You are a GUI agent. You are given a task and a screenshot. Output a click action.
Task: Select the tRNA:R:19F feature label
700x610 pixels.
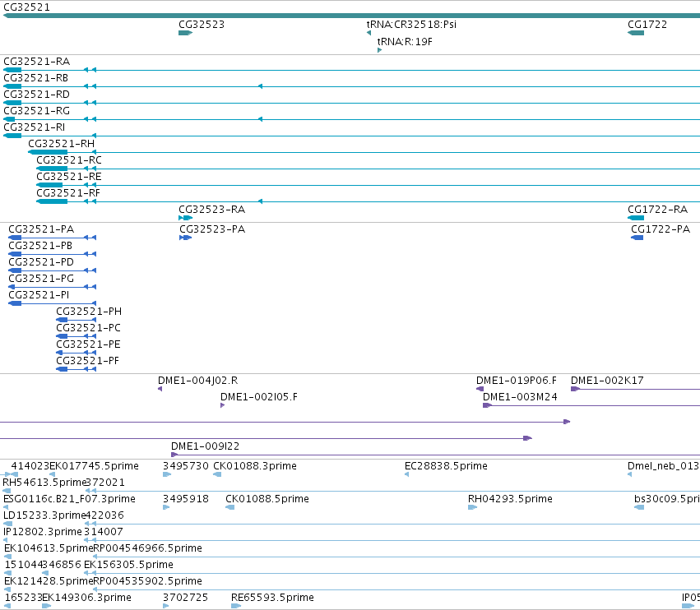pyautogui.click(x=405, y=41)
